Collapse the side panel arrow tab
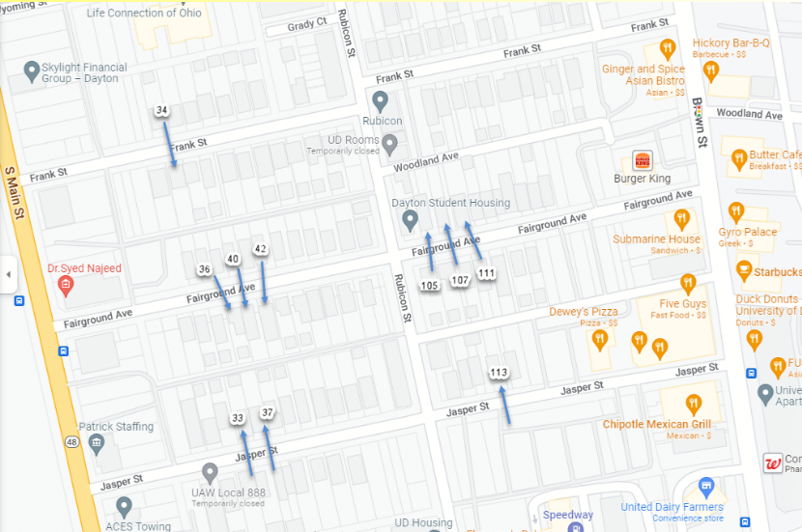The height and width of the screenshot is (532, 802). (x=8, y=274)
